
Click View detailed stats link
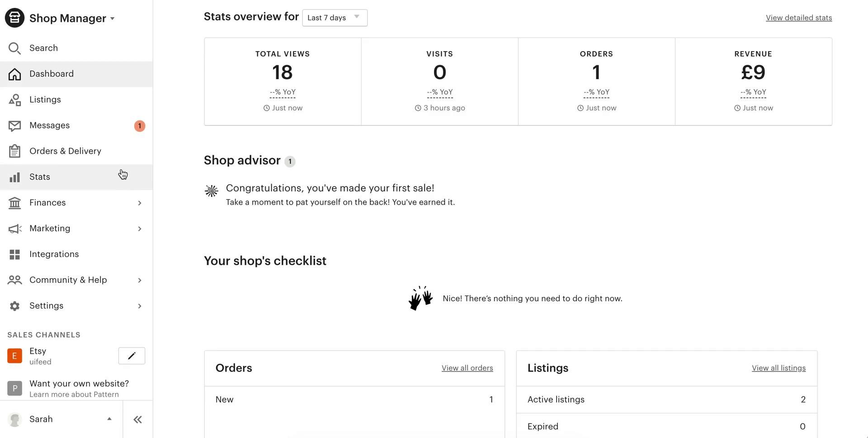798,18
